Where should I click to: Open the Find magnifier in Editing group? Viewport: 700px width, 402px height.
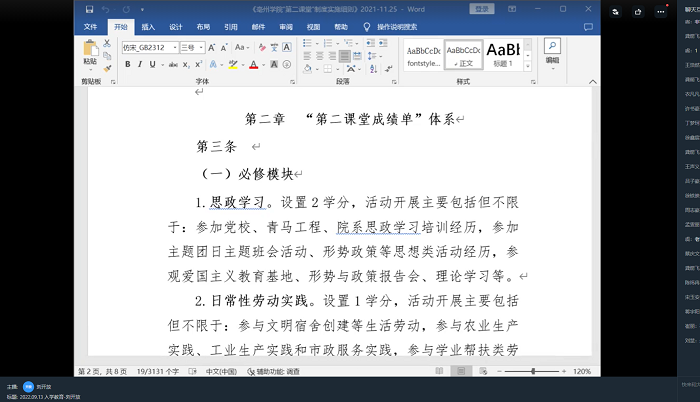pos(552,46)
